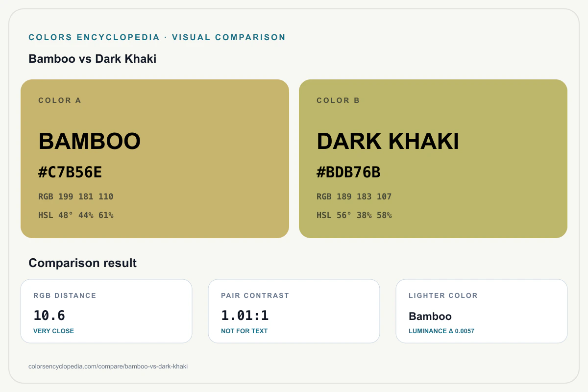Click the RGB 189 183 107 value
Image resolution: width=588 pixels, height=392 pixels.
click(354, 196)
